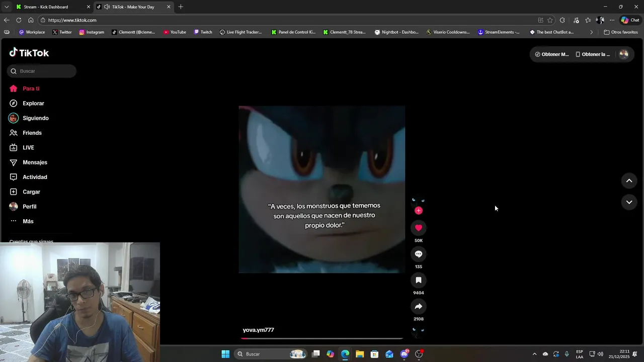644x362 pixels.
Task: Mute the TikTok tab using the speaker icon
Action: coord(107,7)
